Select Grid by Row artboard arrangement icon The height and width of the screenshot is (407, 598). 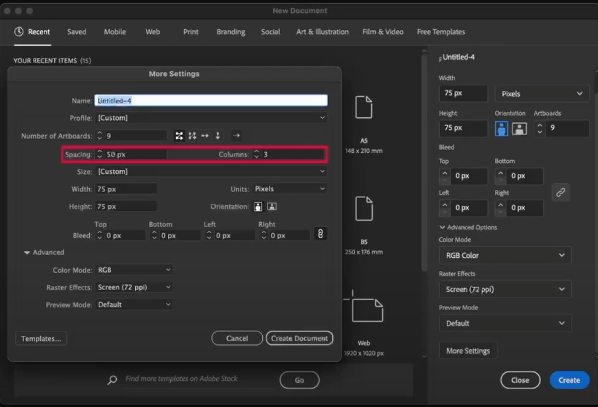[179, 136]
